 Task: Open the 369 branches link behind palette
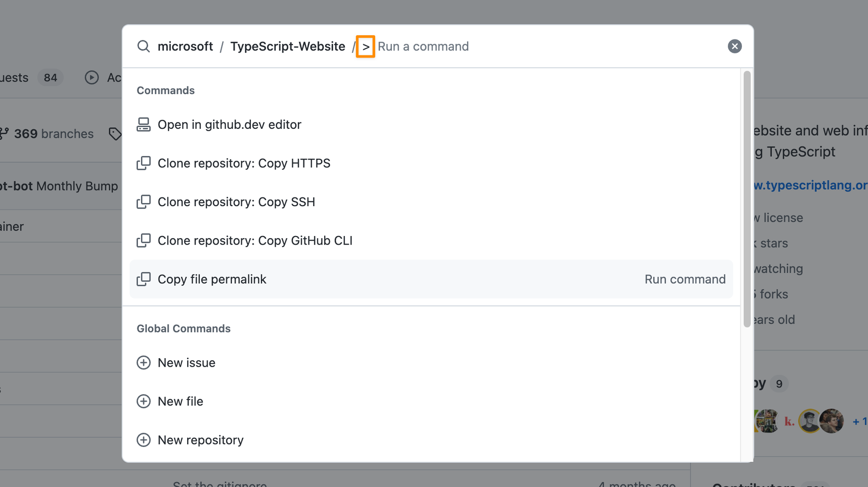47,134
